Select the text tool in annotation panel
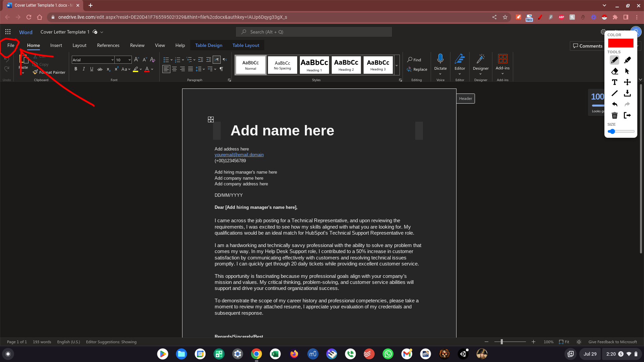The width and height of the screenshot is (644, 362). coord(614,82)
